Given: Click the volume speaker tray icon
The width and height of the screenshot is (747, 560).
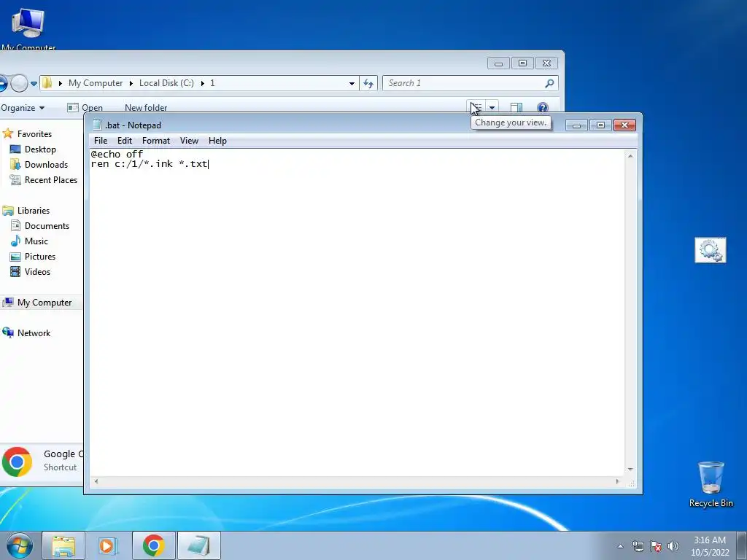Looking at the screenshot, I should [x=673, y=546].
